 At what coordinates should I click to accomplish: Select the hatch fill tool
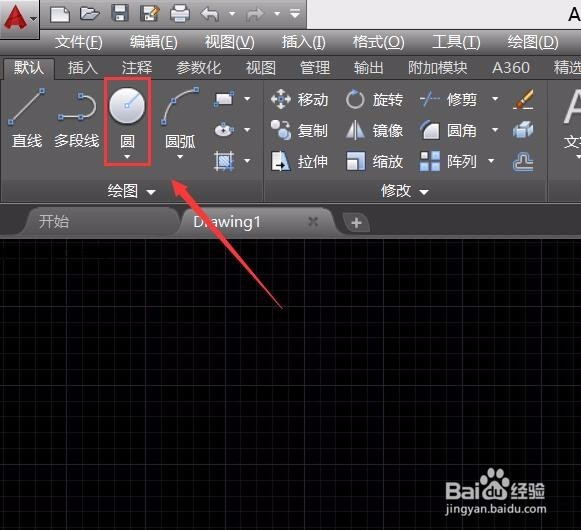click(x=224, y=161)
